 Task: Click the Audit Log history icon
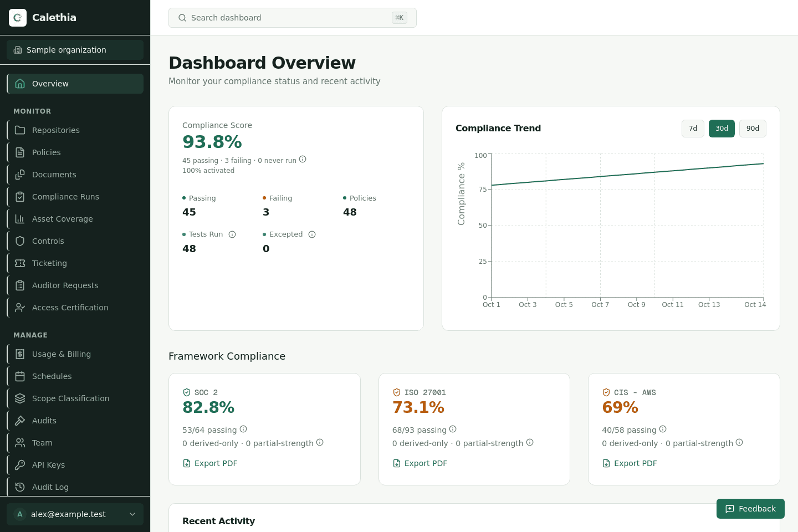[x=20, y=487]
